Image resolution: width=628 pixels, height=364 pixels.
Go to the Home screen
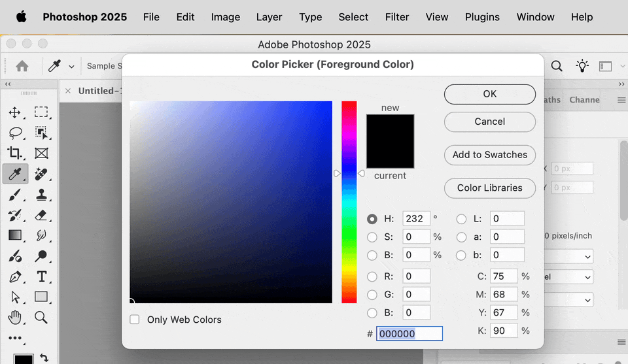click(22, 66)
